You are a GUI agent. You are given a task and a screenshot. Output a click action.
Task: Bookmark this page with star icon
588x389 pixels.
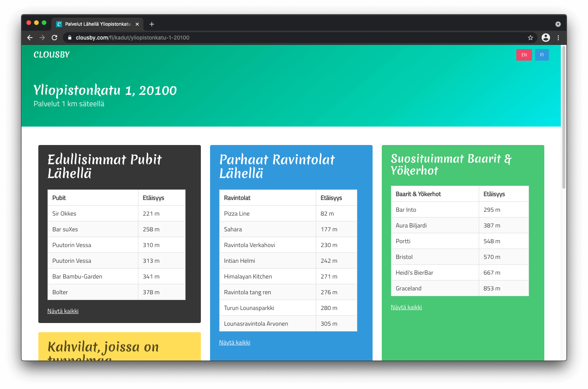click(x=531, y=38)
